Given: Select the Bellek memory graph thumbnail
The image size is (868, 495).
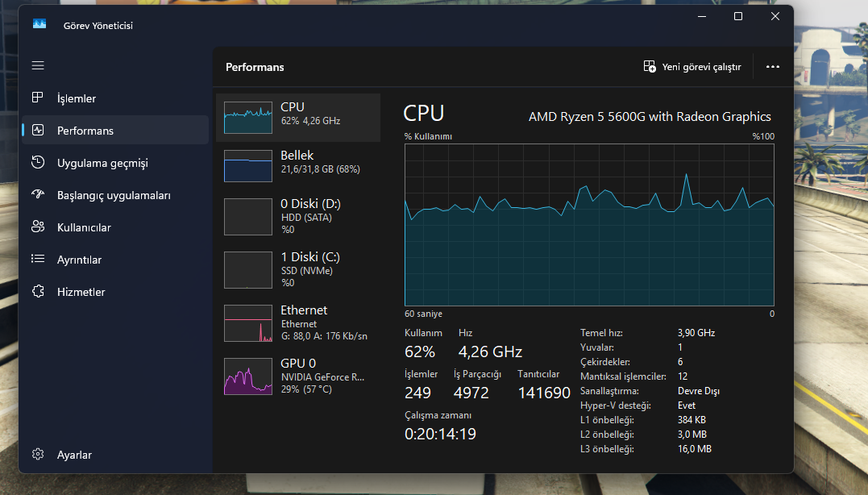Looking at the screenshot, I should [248, 165].
